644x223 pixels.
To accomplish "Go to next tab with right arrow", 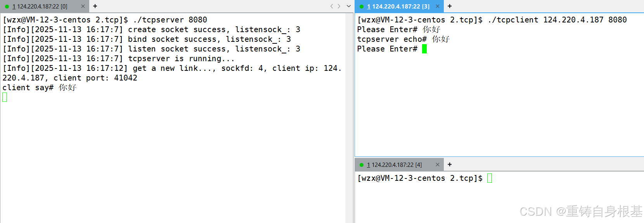I will coord(339,6).
